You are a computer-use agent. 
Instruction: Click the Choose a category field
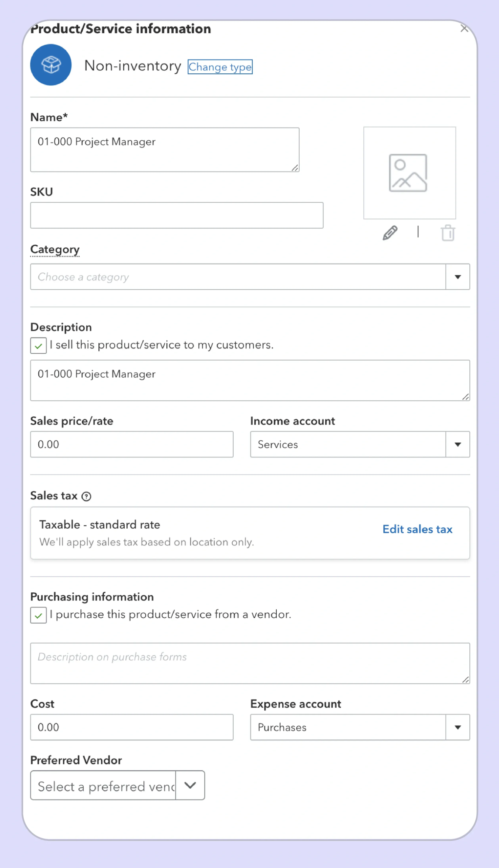[238, 277]
